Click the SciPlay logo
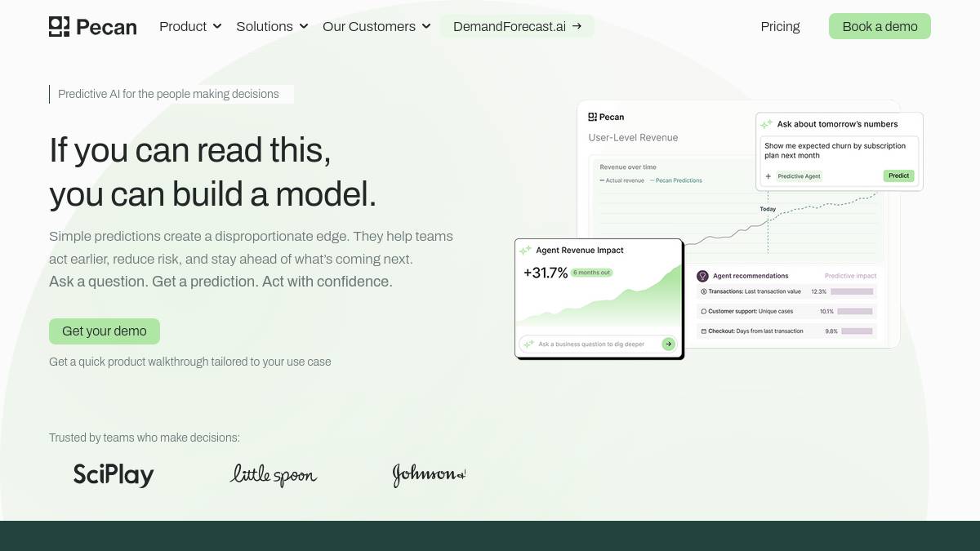980x551 pixels. point(114,474)
